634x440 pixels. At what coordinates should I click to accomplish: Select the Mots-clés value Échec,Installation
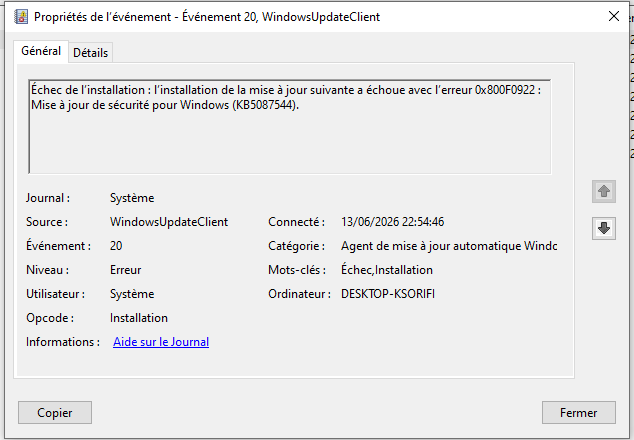coord(387,270)
